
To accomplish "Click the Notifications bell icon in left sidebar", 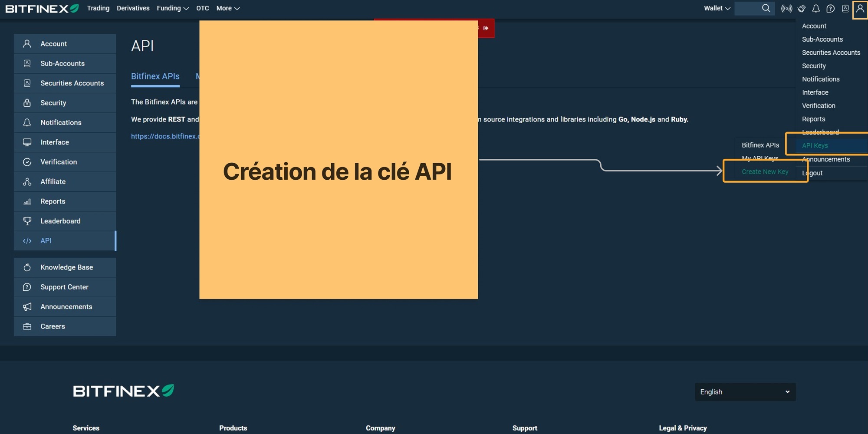I will (27, 122).
